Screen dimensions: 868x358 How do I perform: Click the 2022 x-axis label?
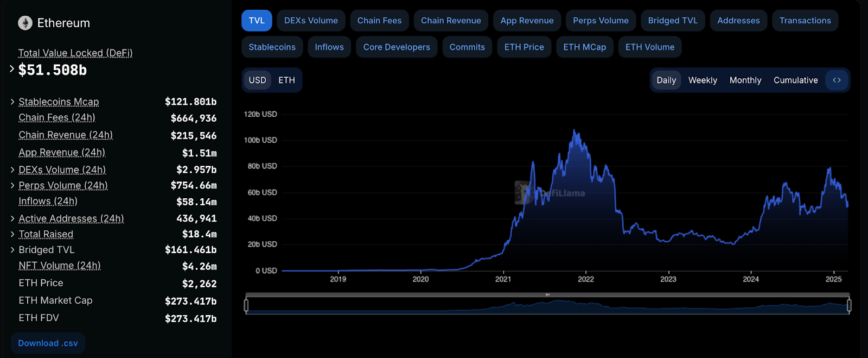coord(586,279)
